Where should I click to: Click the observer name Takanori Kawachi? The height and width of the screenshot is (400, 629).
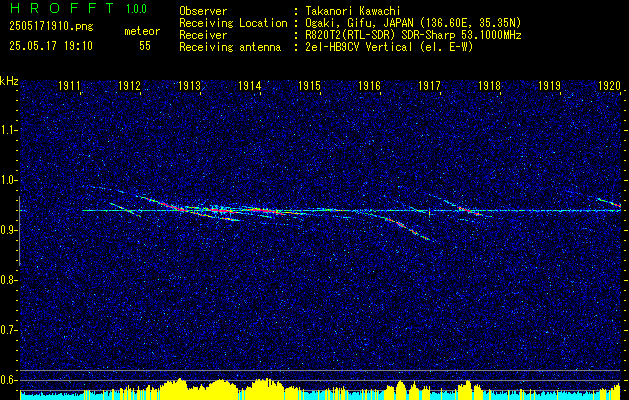click(x=351, y=11)
